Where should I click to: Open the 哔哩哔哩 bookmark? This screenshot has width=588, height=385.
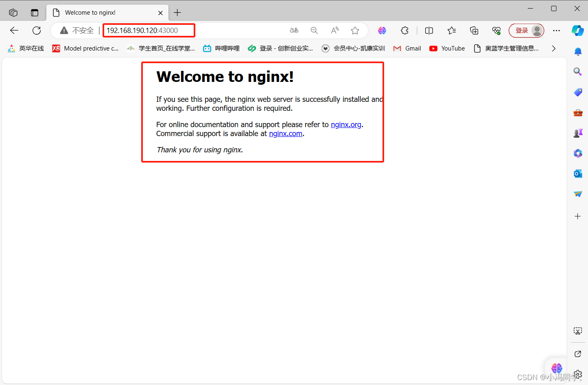click(221, 48)
